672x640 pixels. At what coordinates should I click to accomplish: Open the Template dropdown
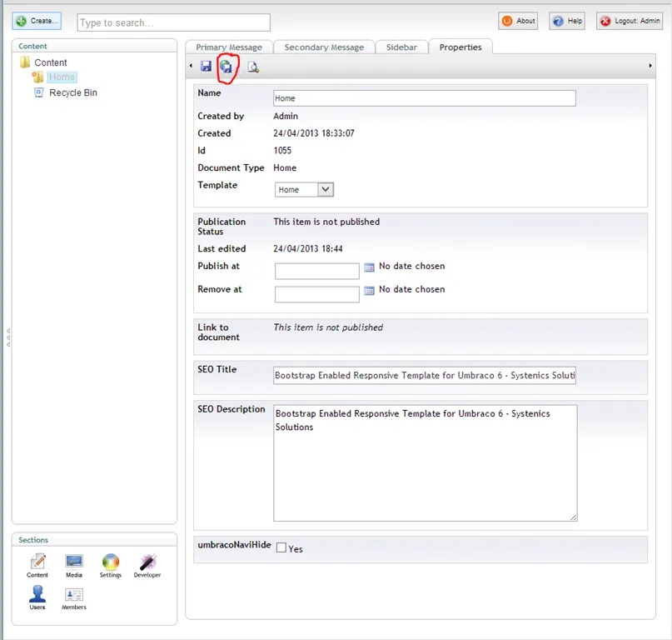pos(304,190)
